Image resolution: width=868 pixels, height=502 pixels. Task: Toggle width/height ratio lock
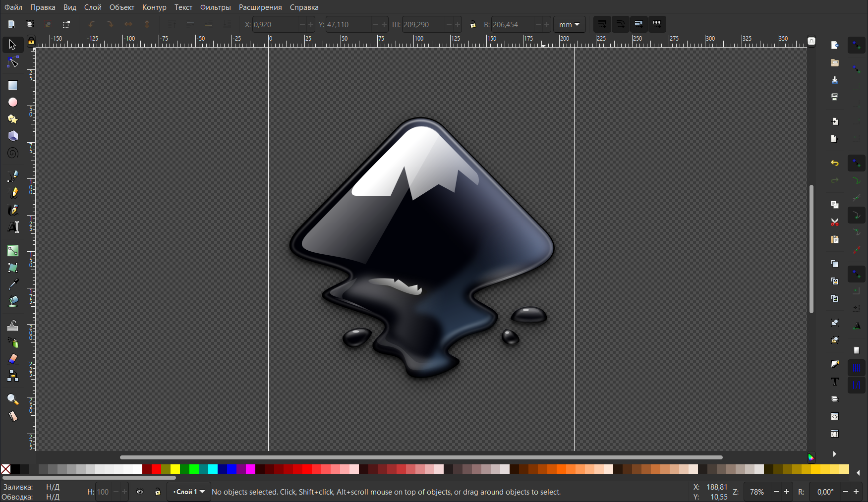coord(473,24)
